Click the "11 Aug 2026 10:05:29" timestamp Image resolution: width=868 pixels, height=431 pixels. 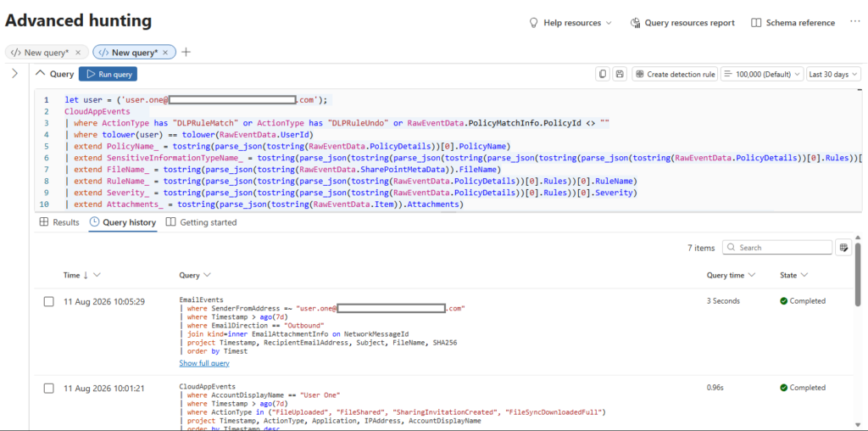click(x=104, y=301)
